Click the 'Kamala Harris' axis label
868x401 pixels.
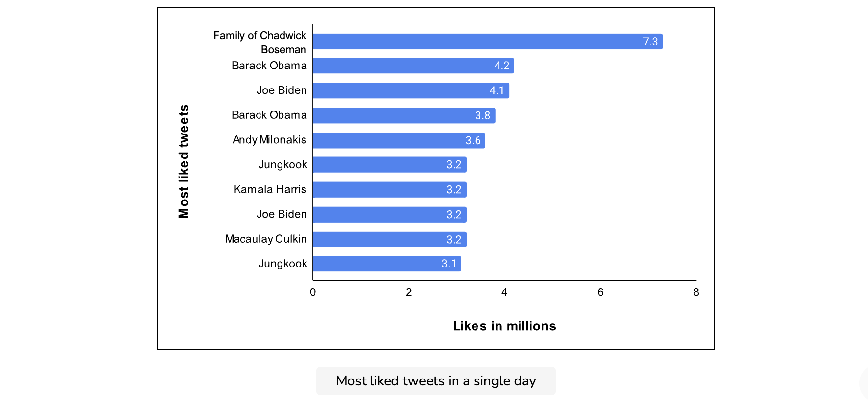pyautogui.click(x=270, y=189)
